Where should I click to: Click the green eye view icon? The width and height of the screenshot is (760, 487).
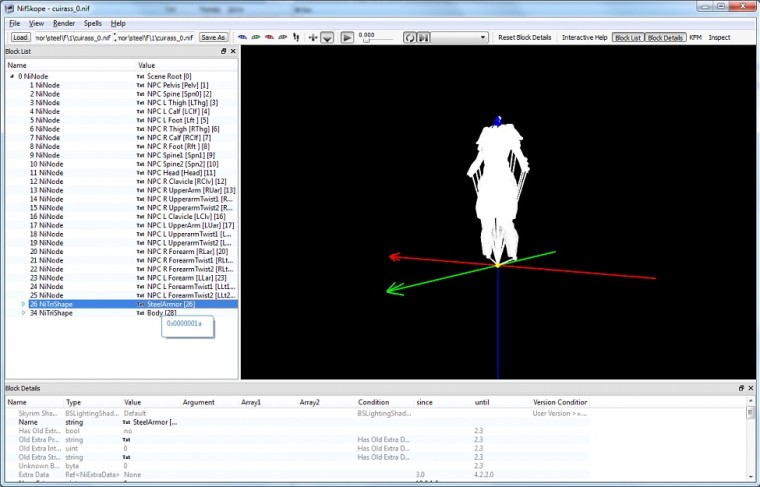[x=256, y=37]
